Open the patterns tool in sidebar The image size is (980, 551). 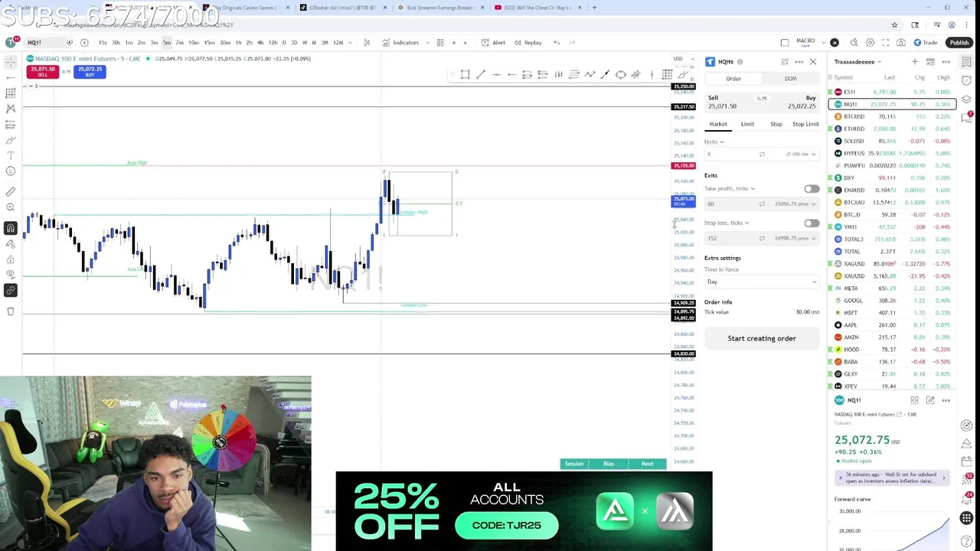(x=11, y=109)
